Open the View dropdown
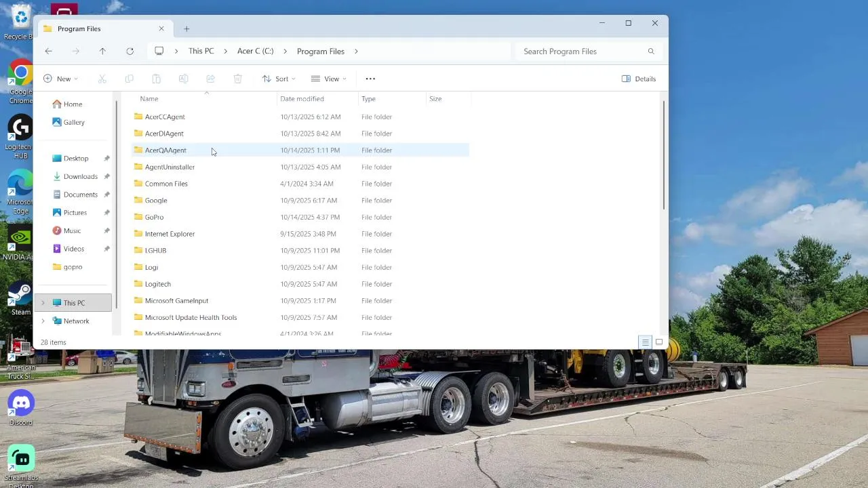868x488 pixels. [329, 79]
